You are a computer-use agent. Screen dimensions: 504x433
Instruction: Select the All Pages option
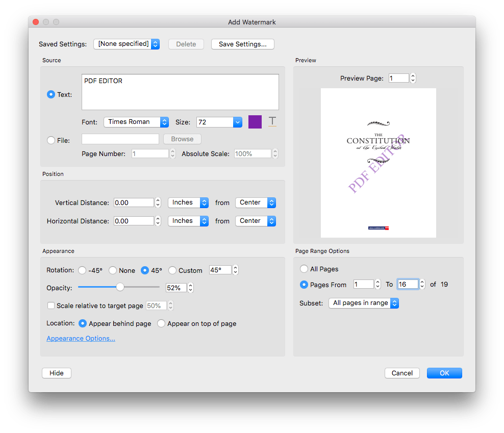pyautogui.click(x=304, y=269)
